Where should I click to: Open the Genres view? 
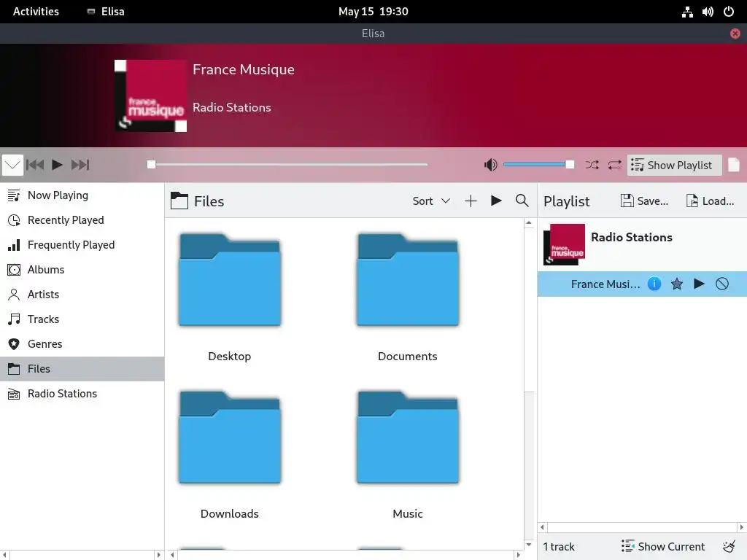tap(82, 344)
